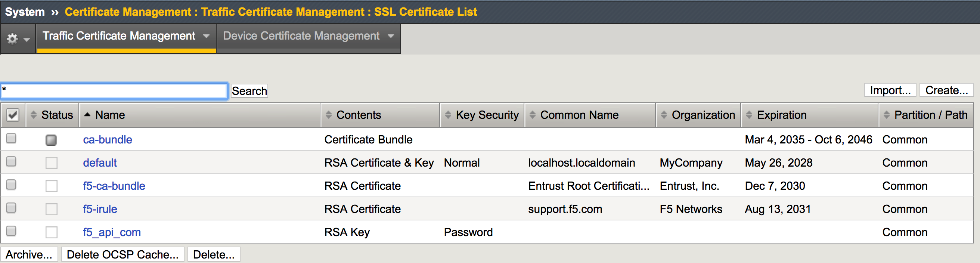Click status icon for ca-bundle
This screenshot has width=980, height=263.
(51, 140)
